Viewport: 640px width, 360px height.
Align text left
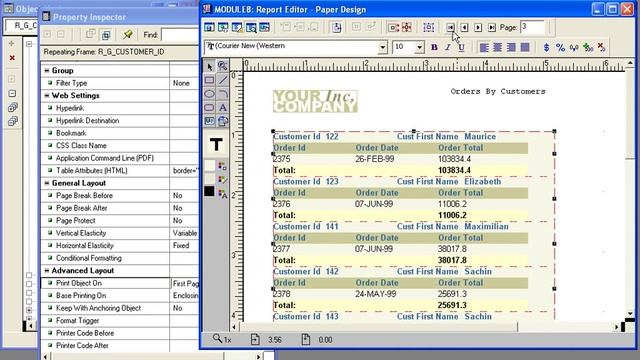[x=484, y=47]
